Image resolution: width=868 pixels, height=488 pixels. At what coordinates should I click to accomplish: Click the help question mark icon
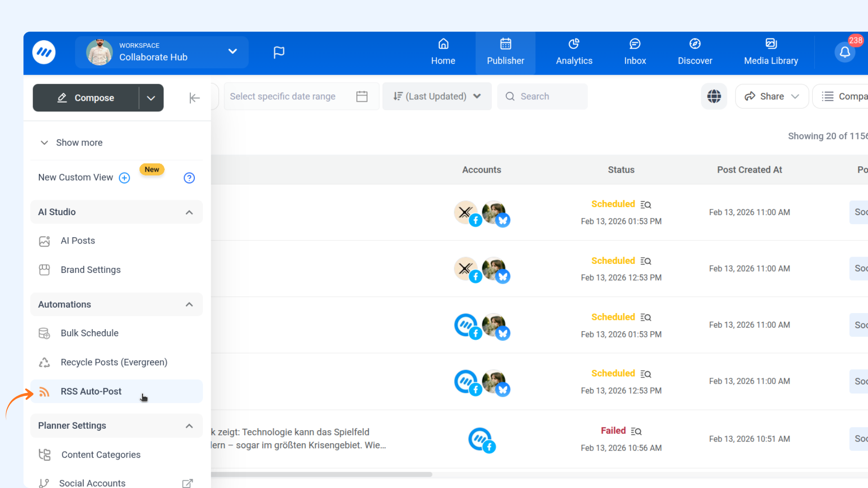(189, 178)
